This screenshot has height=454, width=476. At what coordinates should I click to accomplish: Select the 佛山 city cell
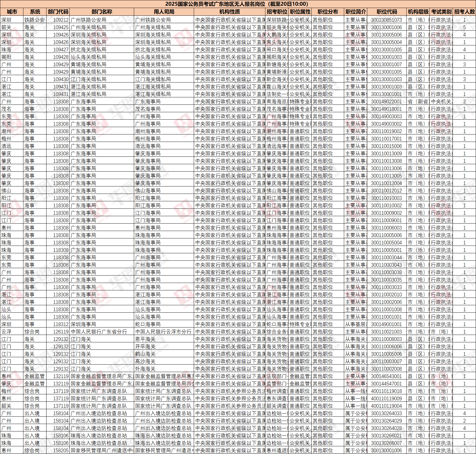point(6,191)
